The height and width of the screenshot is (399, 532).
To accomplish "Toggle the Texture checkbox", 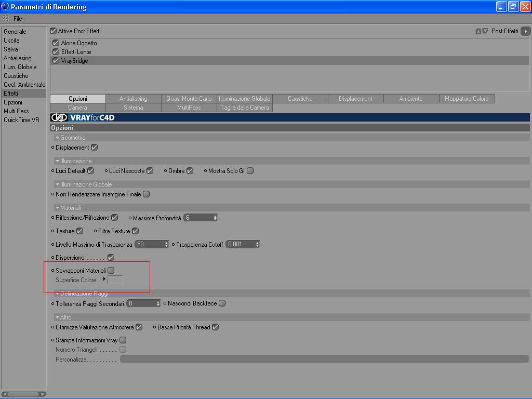I will click(x=79, y=231).
